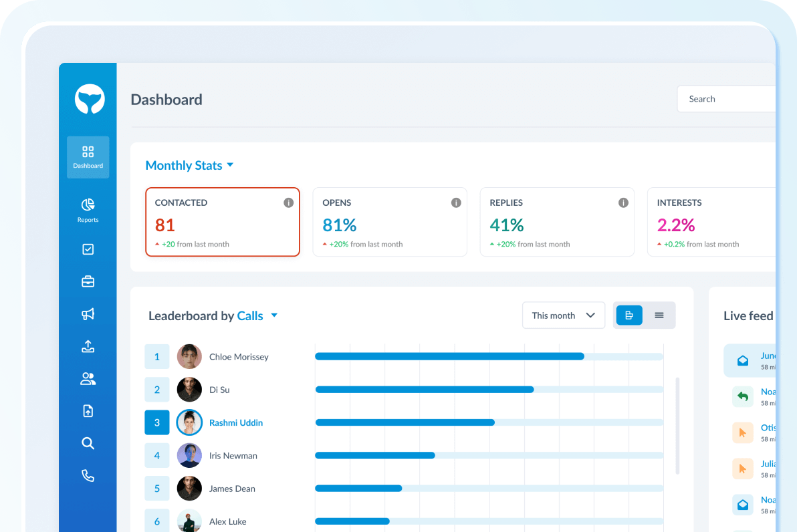
Task: Switch leaderboard to chart view
Action: tap(629, 315)
